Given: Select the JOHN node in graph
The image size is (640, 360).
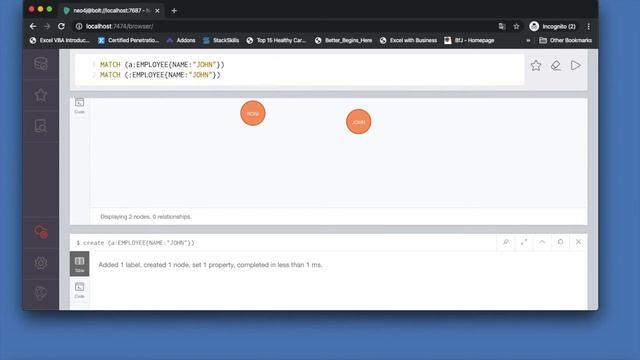Looking at the screenshot, I should 358,122.
